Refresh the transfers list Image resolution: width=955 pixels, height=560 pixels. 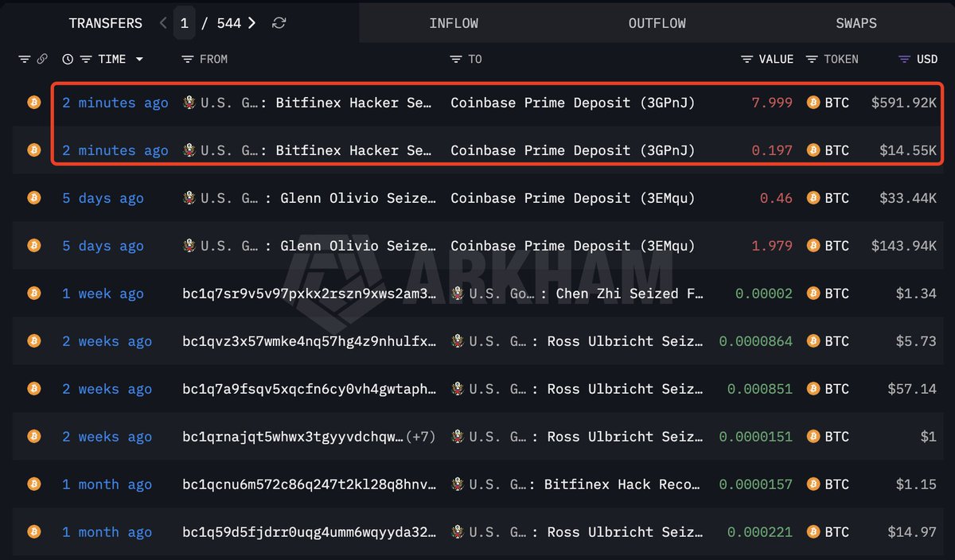tap(278, 23)
